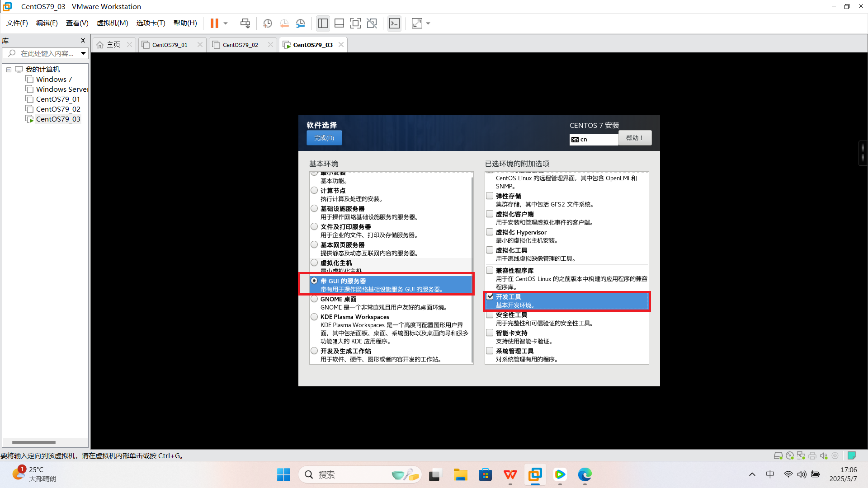Show hidden tray icons chevron
Screen dimensions: 868x488
pos(752,474)
